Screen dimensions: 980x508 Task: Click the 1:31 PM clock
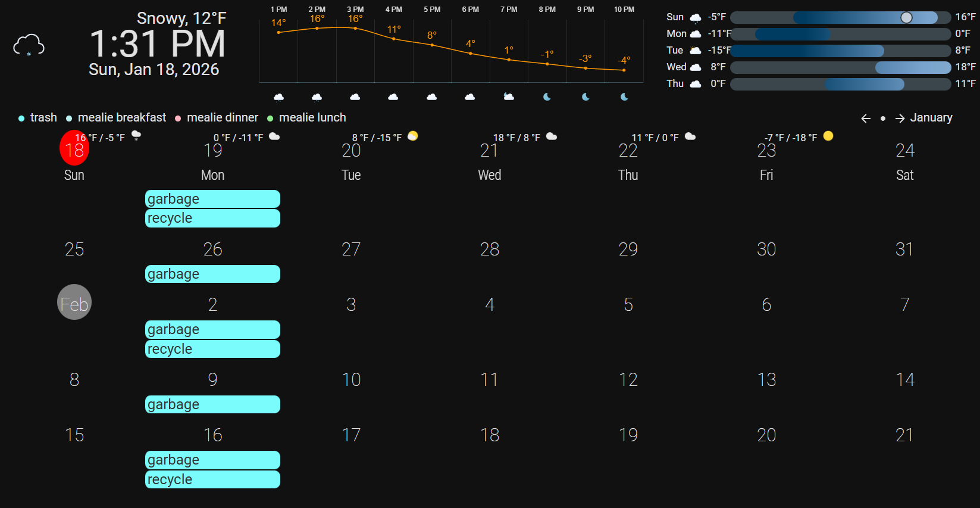(x=158, y=43)
